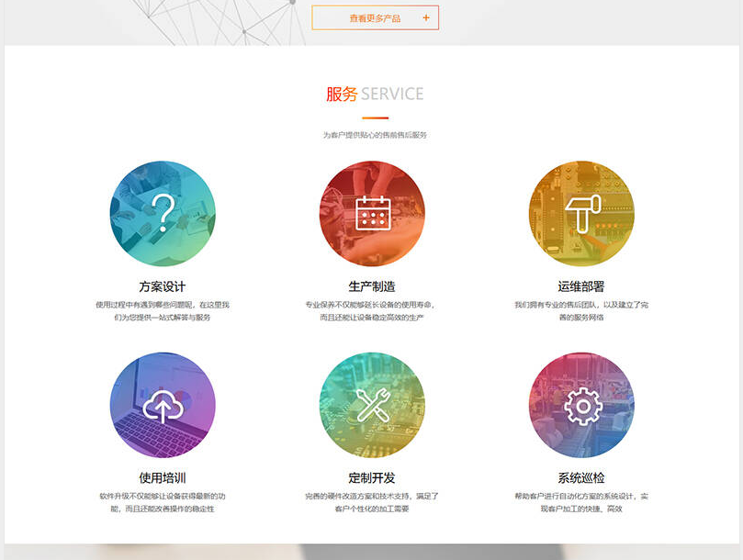Click the description paragraph under 定制开发
The image size is (743, 560).
(372, 502)
